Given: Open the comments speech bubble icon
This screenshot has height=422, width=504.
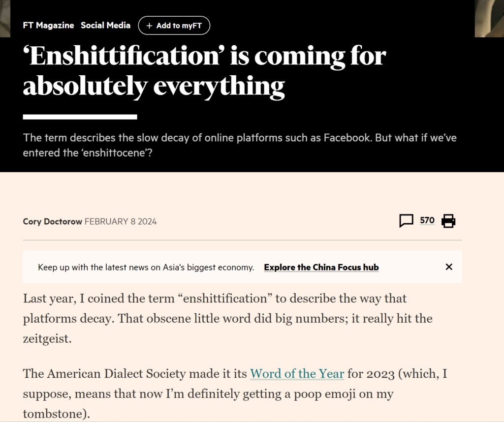Looking at the screenshot, I should (x=406, y=221).
